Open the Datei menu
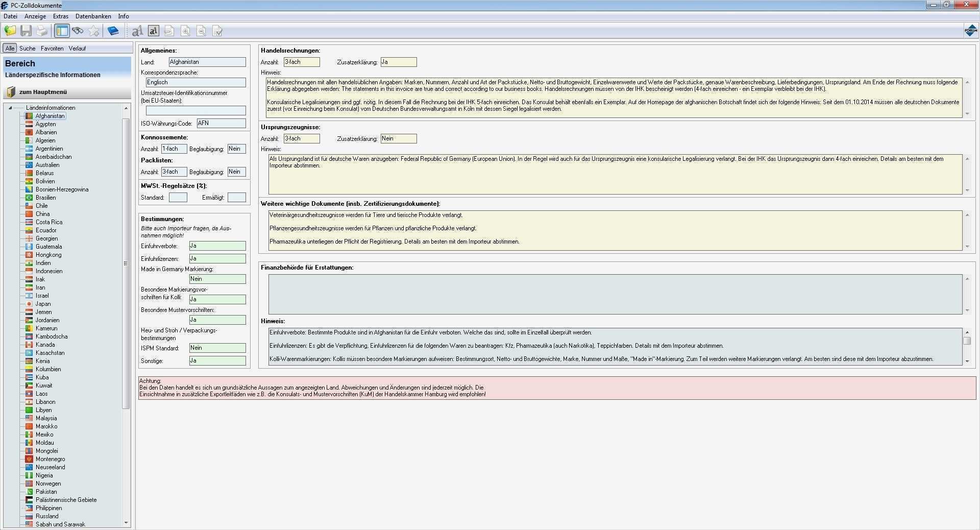 (10, 16)
